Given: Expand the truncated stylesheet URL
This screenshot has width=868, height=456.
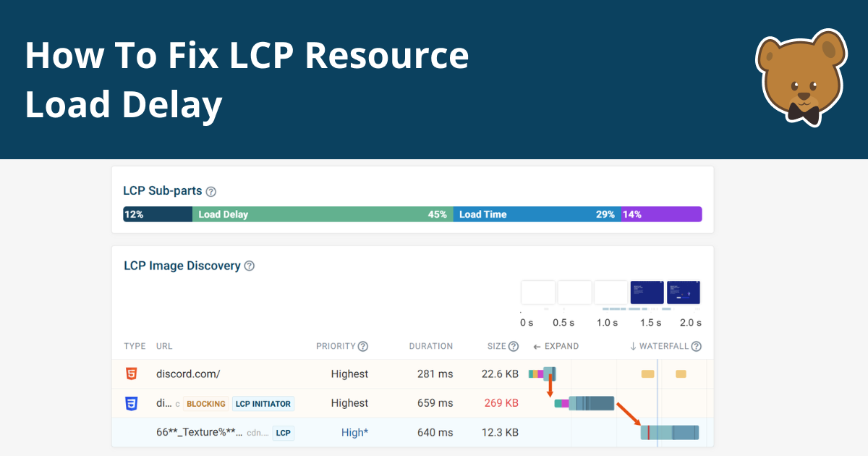Looking at the screenshot, I should click(x=162, y=403).
